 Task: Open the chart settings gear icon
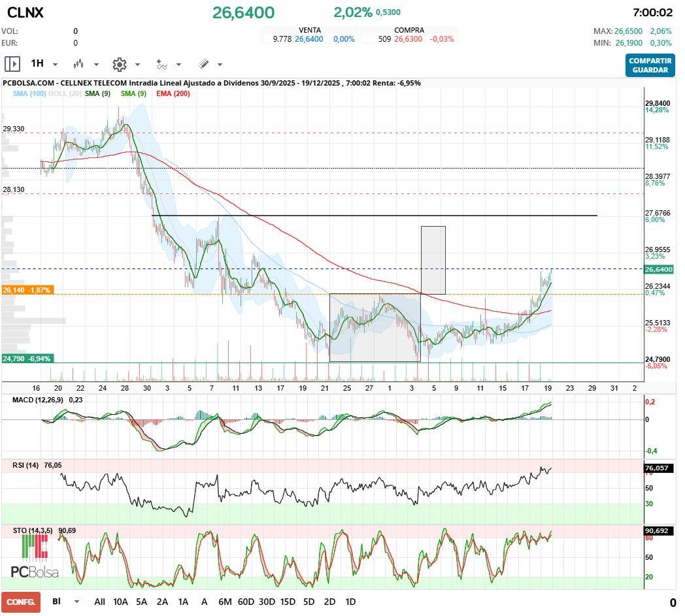click(x=119, y=64)
